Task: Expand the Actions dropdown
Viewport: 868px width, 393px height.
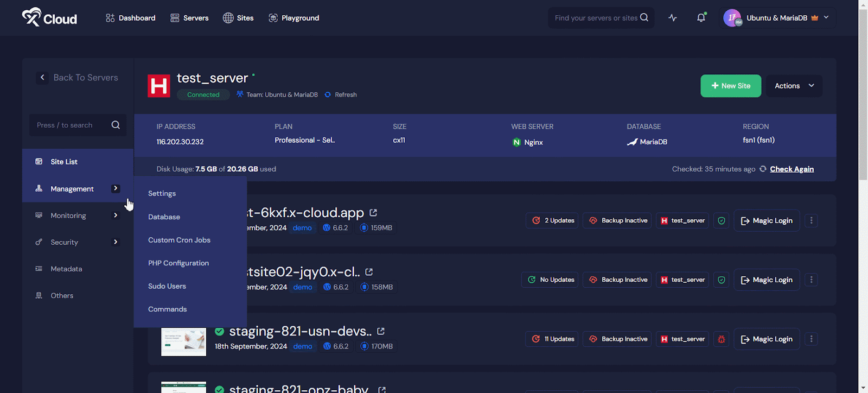Action: 794,86
